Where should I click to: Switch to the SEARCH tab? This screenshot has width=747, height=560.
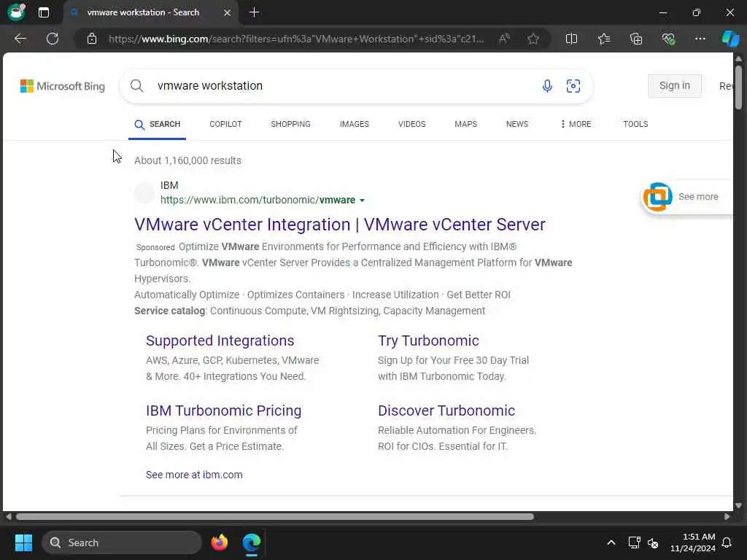click(x=158, y=124)
